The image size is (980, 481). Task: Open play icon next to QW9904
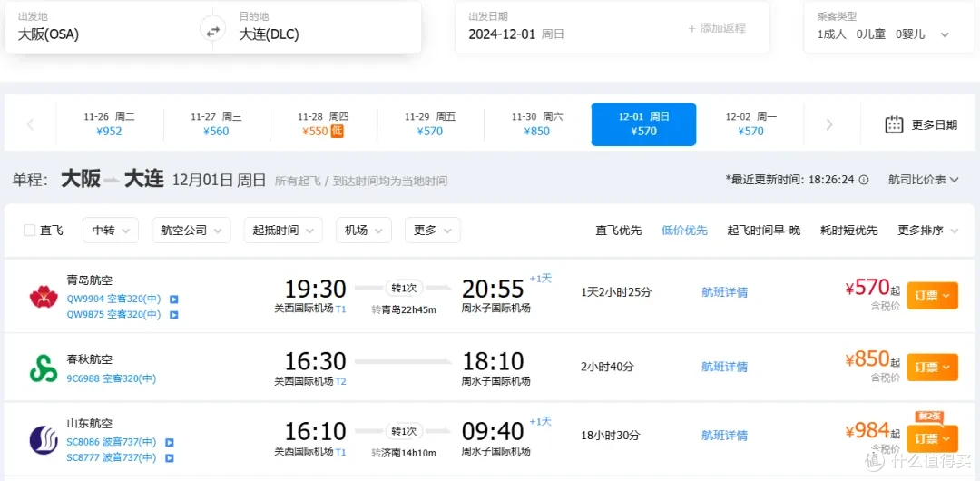point(174,299)
